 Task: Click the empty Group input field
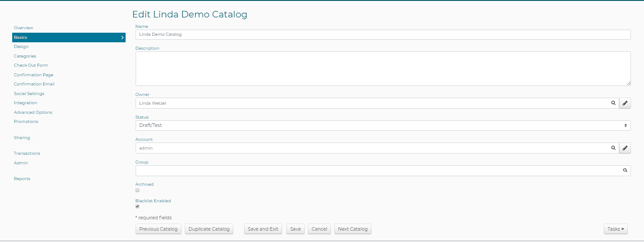(x=383, y=170)
